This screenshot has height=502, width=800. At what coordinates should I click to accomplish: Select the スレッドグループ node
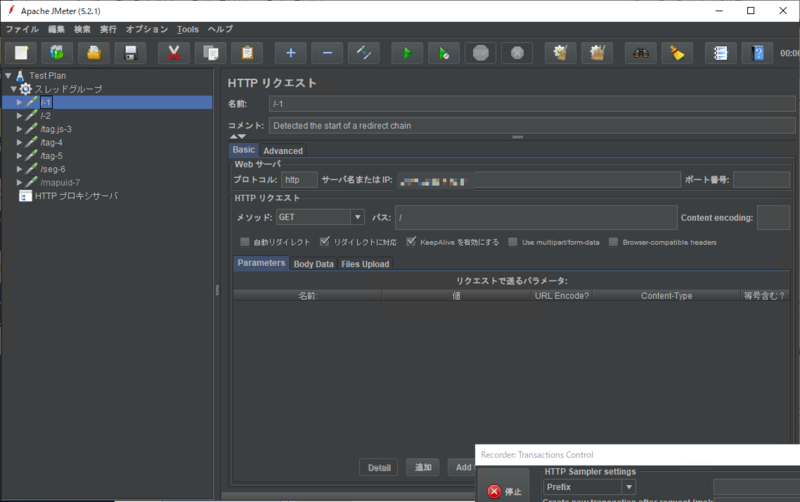[x=68, y=89]
